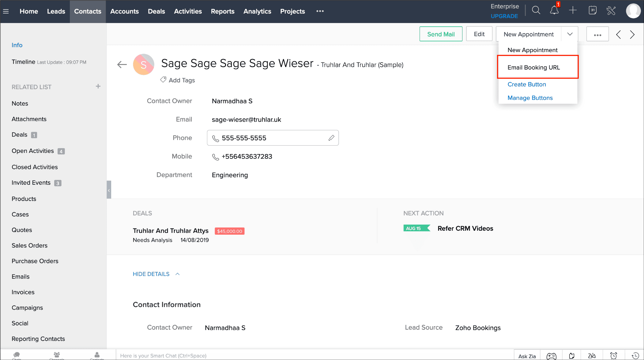This screenshot has width=644, height=360.
Task: Open the notifications bell
Action: pos(554,10)
